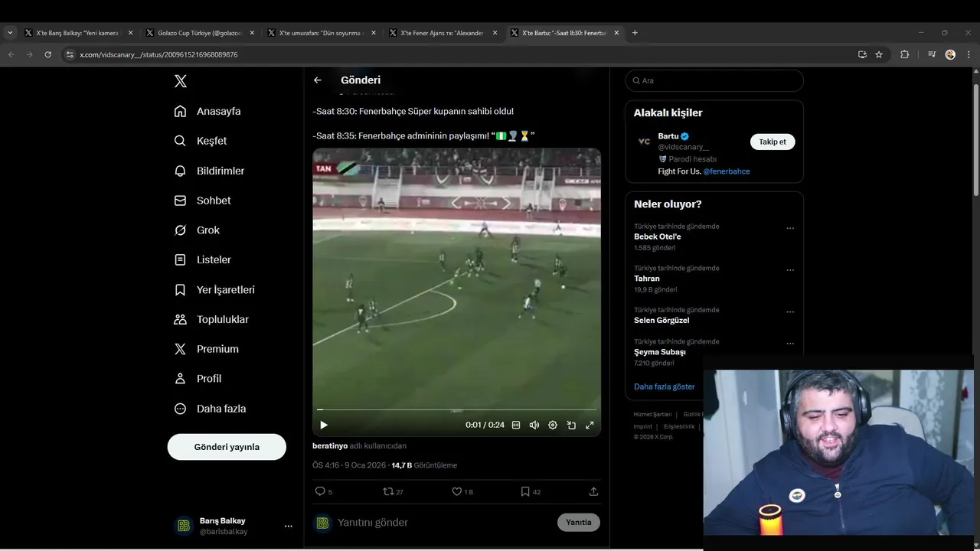The width and height of the screenshot is (980, 551).
Task: Open Keşfet in the sidebar
Action: 201,141
